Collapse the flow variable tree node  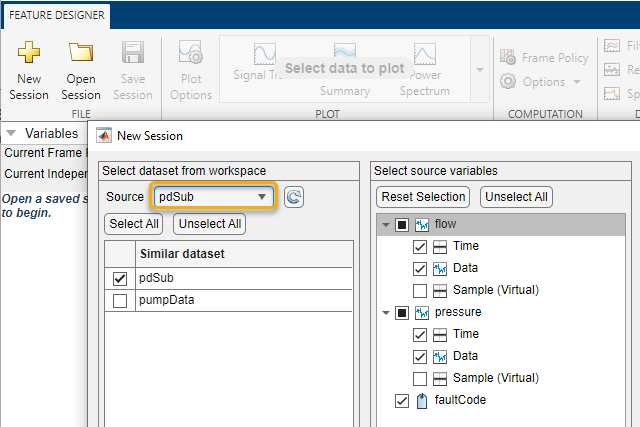coord(386,225)
